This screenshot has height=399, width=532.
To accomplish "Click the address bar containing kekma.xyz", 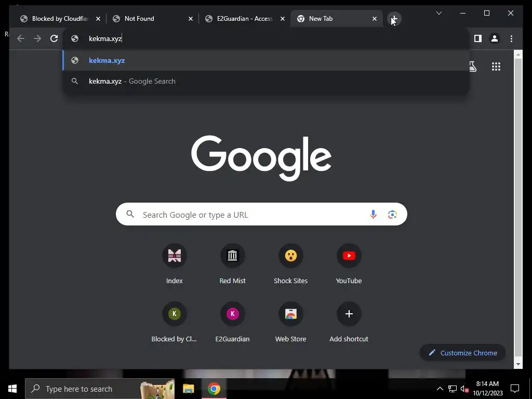I will pos(266,38).
